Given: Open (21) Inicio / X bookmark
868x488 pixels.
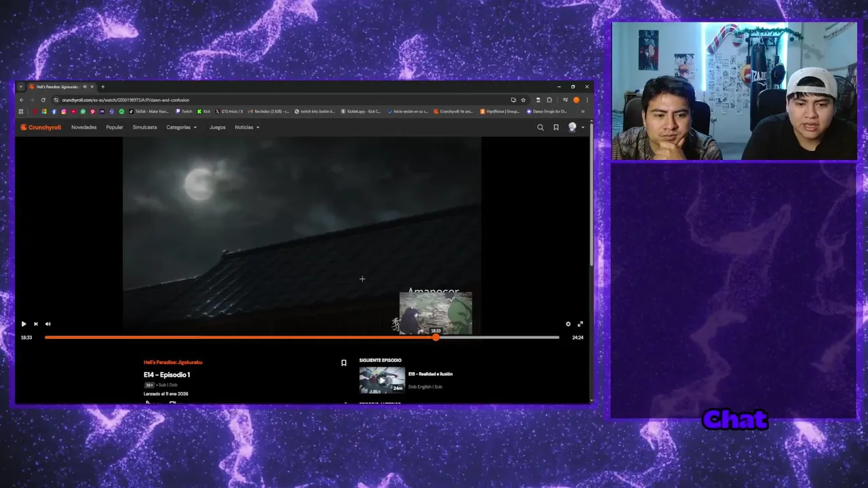Looking at the screenshot, I should click(x=229, y=111).
